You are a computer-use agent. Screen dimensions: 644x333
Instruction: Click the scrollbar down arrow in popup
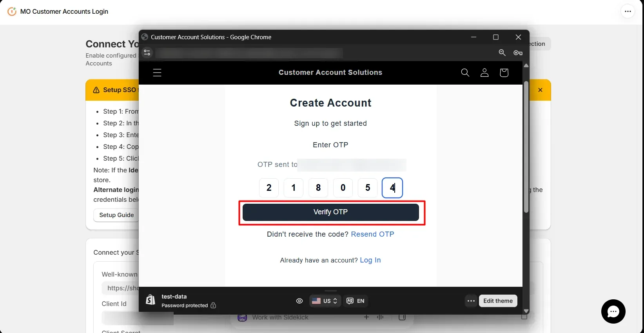point(526,311)
